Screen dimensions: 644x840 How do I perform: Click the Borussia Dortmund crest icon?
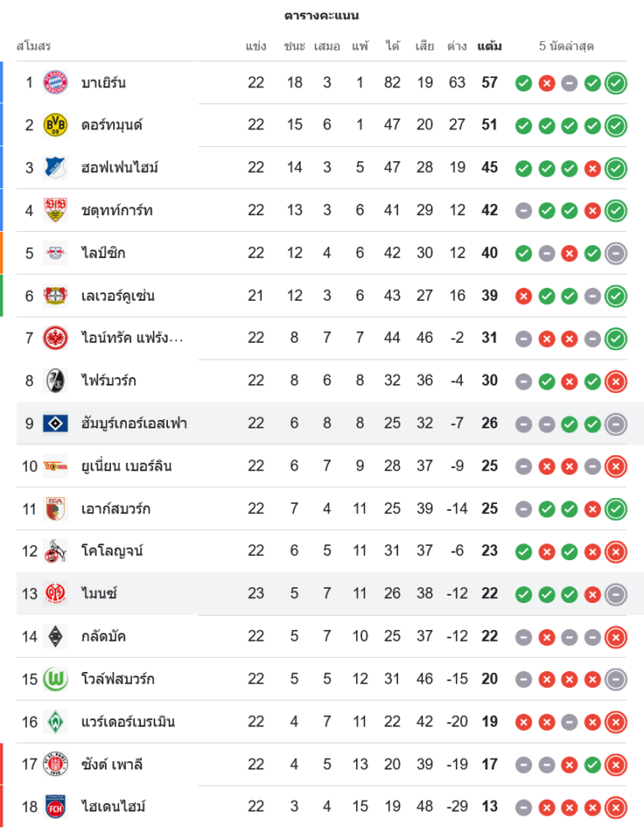(55, 125)
